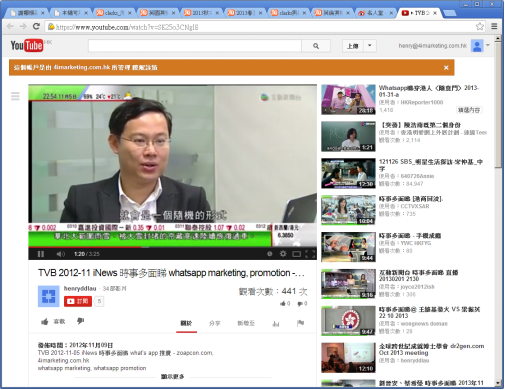
Task: Click the account avatar icon
Action: coord(477,46)
